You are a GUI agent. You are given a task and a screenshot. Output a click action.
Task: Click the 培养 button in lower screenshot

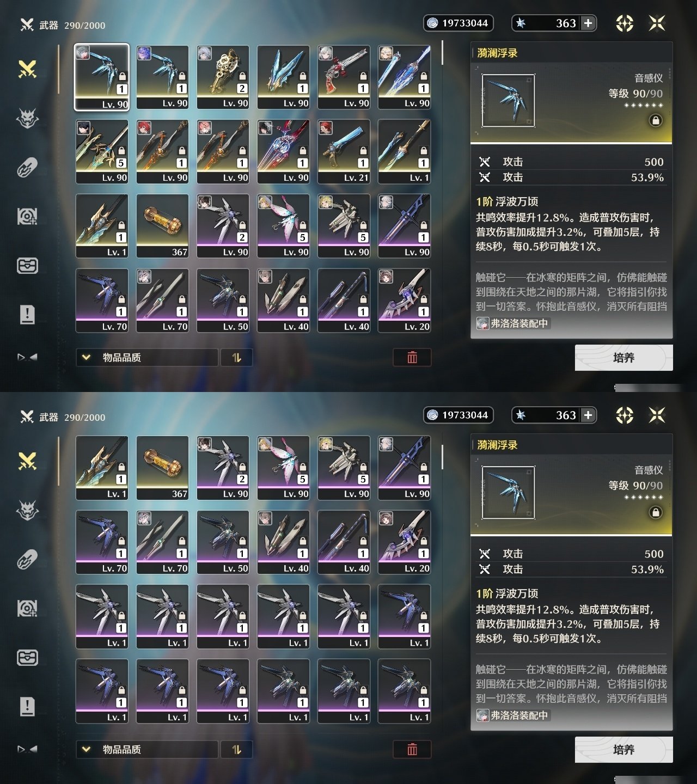623,750
